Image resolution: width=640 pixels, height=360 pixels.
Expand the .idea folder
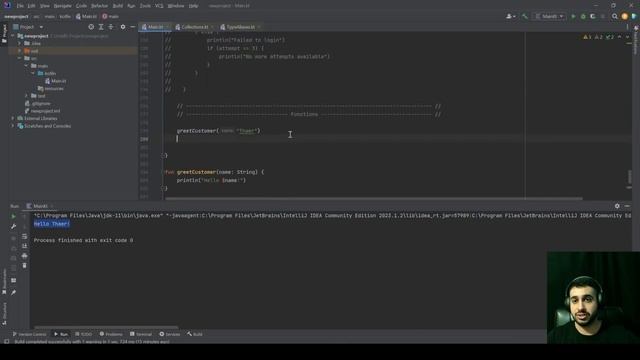[20, 43]
